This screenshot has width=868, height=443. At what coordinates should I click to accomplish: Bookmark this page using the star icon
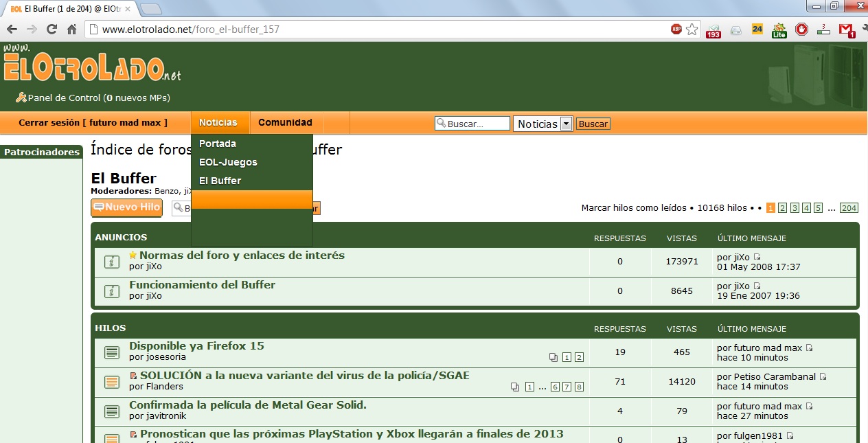pos(692,30)
